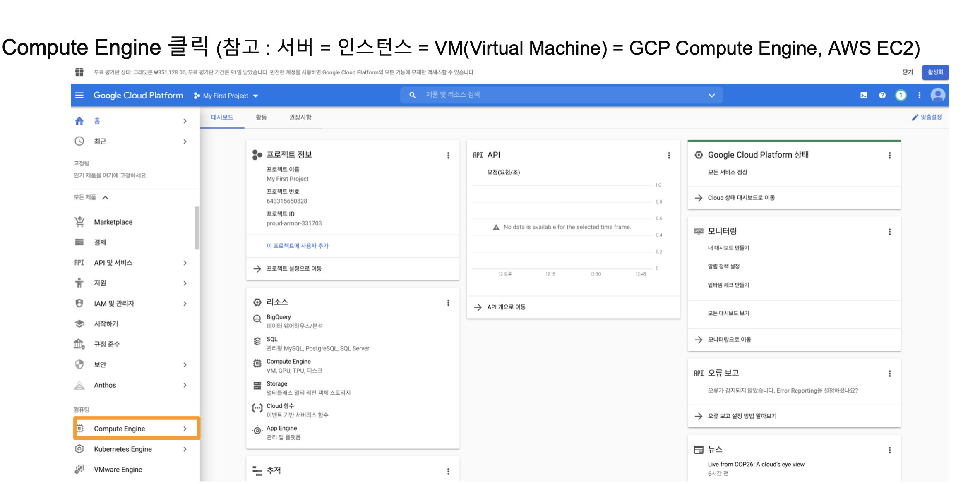The width and height of the screenshot is (980, 484).
Task: Click the gift icon in trial banner
Action: point(79,72)
